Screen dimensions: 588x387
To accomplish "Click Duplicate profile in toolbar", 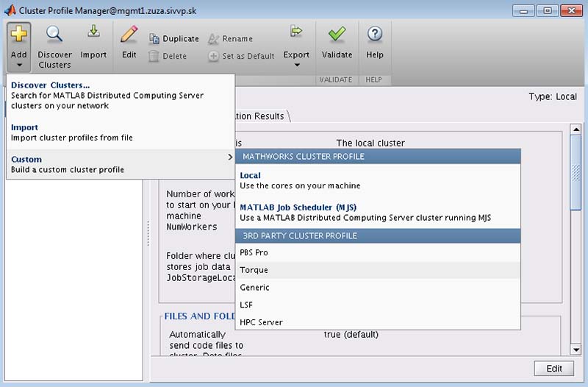I will (173, 39).
